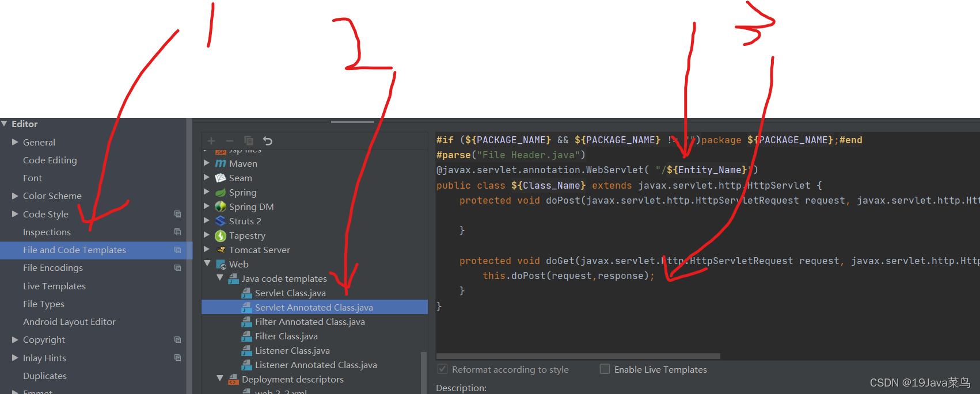Click project-level icon beside File and Code Templates
Screen dimensions: 980x394
point(178,250)
